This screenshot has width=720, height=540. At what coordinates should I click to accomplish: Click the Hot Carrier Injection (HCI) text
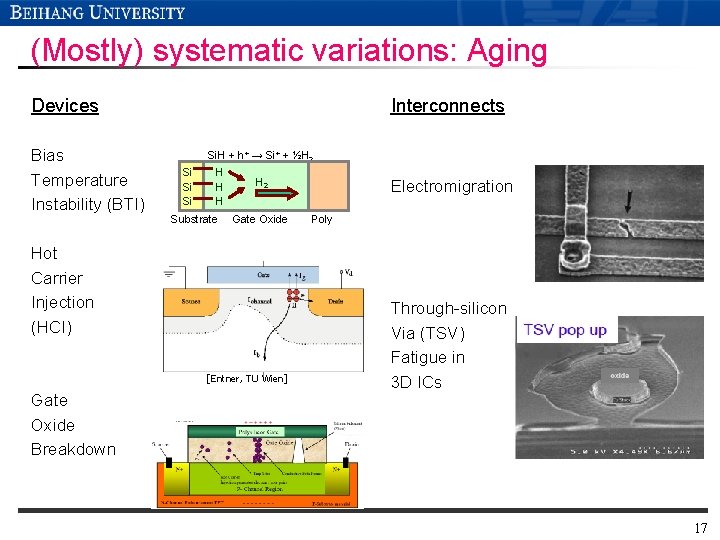62,290
